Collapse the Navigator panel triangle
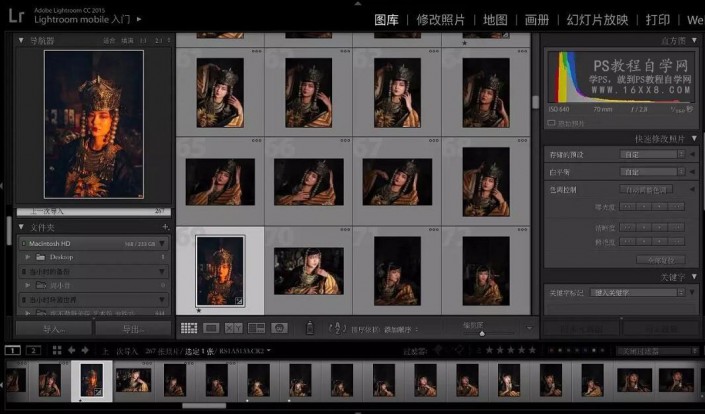The height and width of the screenshot is (414, 705). coord(22,41)
